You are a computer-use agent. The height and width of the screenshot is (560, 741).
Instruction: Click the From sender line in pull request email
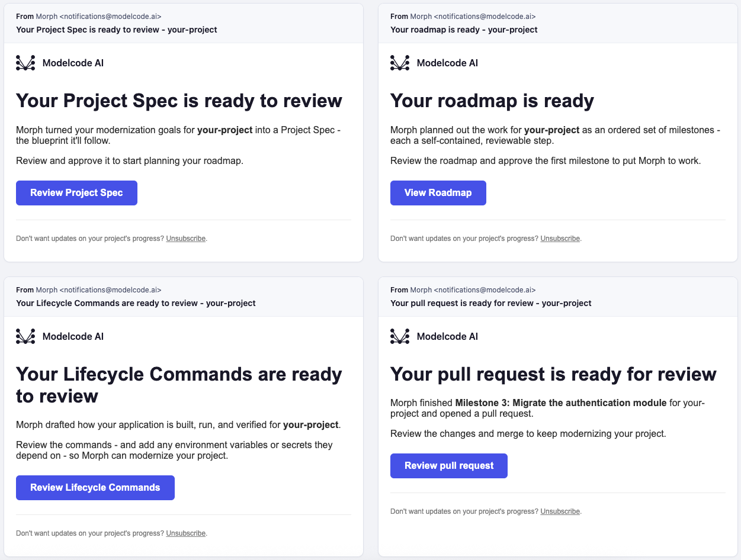click(463, 290)
